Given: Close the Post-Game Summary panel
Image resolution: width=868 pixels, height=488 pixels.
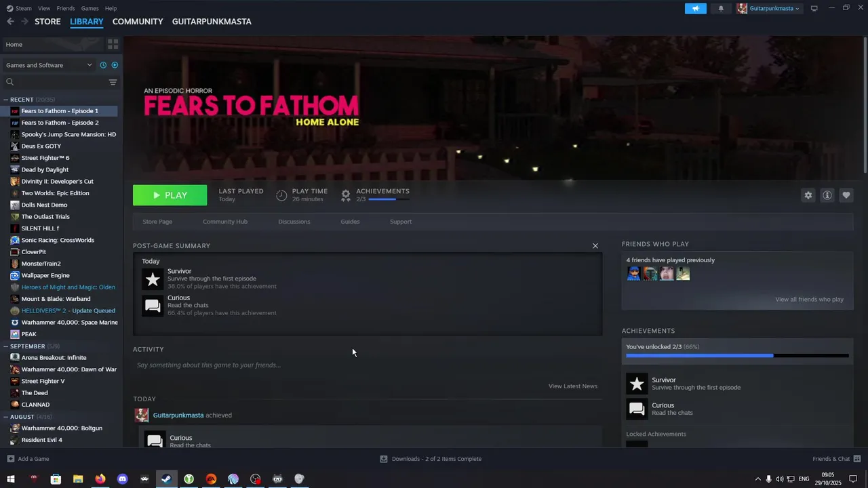Looking at the screenshot, I should (595, 246).
